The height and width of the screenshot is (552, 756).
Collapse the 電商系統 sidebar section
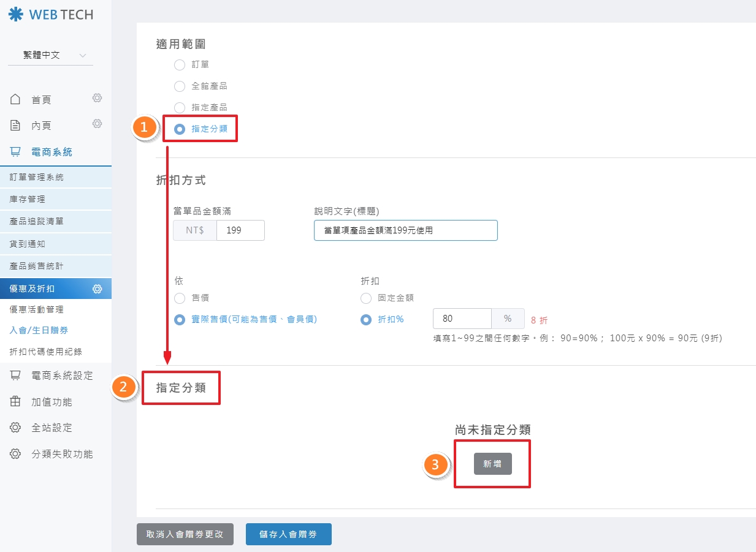52,152
